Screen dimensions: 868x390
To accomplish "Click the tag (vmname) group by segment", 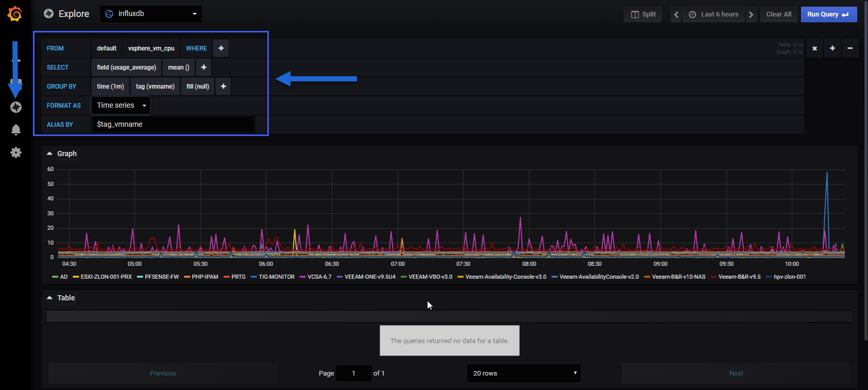I will point(155,87).
